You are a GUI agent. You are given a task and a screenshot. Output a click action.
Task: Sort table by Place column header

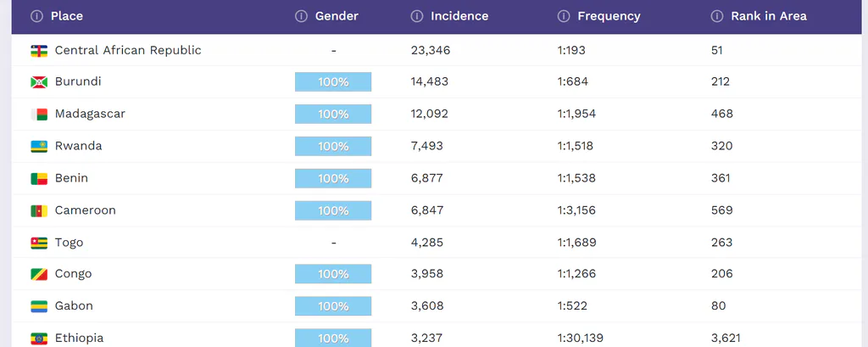coord(67,16)
